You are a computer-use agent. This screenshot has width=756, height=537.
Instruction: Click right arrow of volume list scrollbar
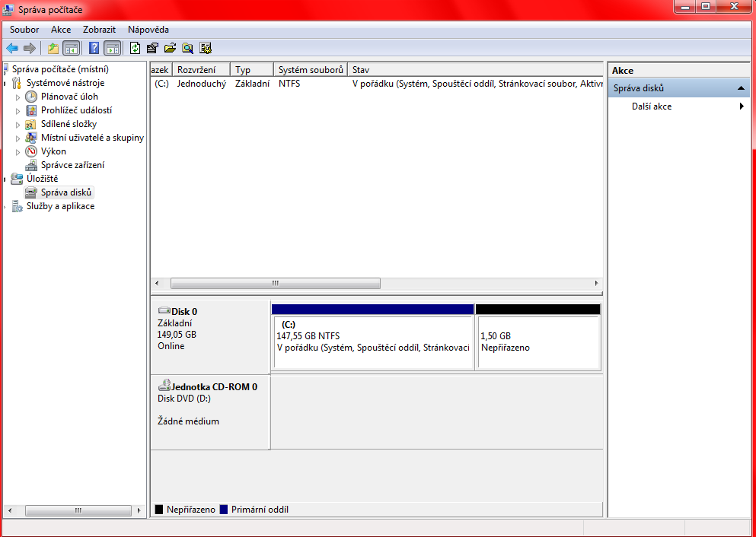click(596, 283)
